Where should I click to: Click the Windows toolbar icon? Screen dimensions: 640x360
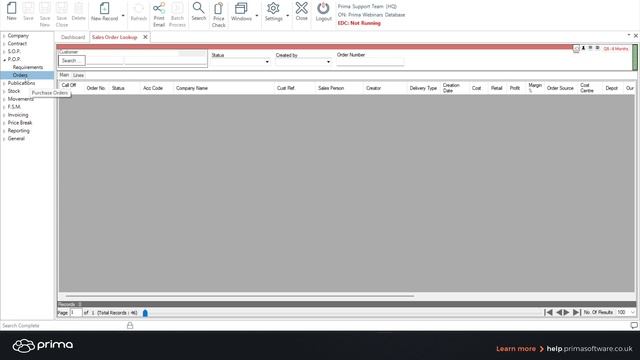[241, 8]
